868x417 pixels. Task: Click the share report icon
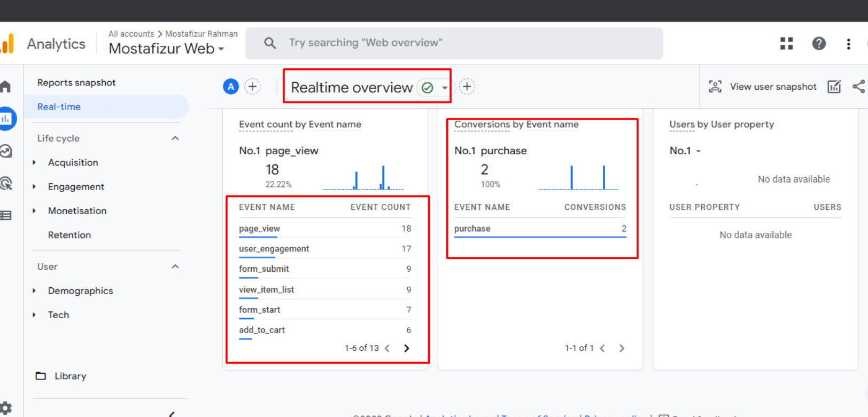coord(858,86)
